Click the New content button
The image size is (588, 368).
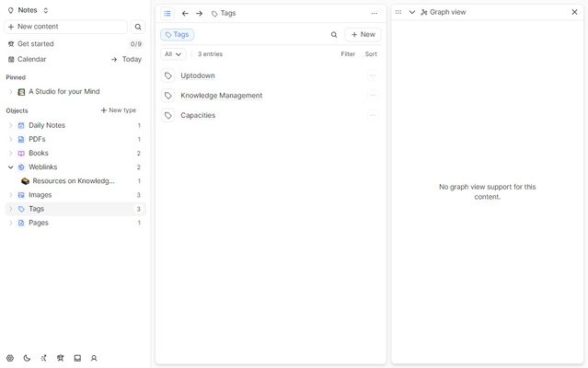65,27
